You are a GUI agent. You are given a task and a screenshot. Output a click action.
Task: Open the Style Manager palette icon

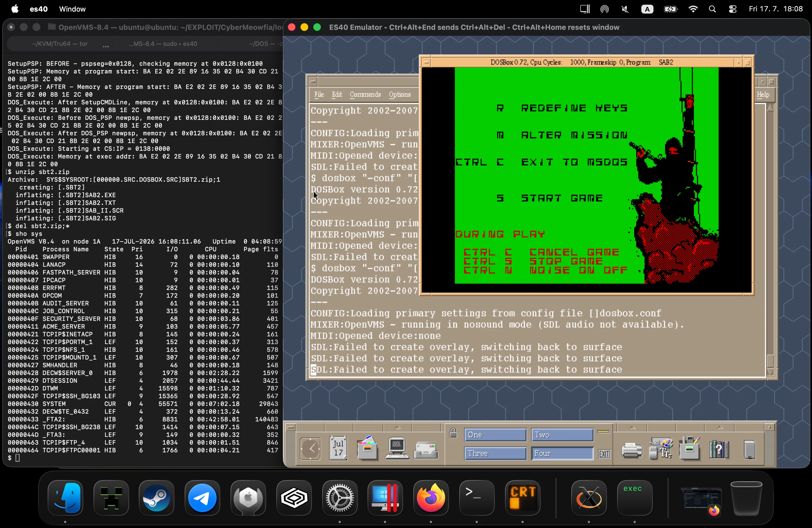(661, 448)
